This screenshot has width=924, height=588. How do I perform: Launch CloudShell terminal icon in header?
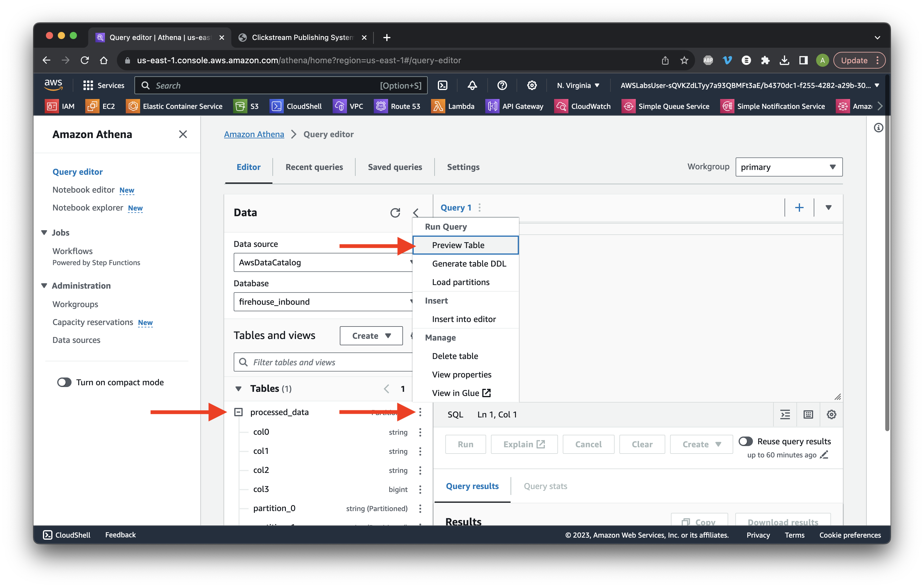[443, 85]
